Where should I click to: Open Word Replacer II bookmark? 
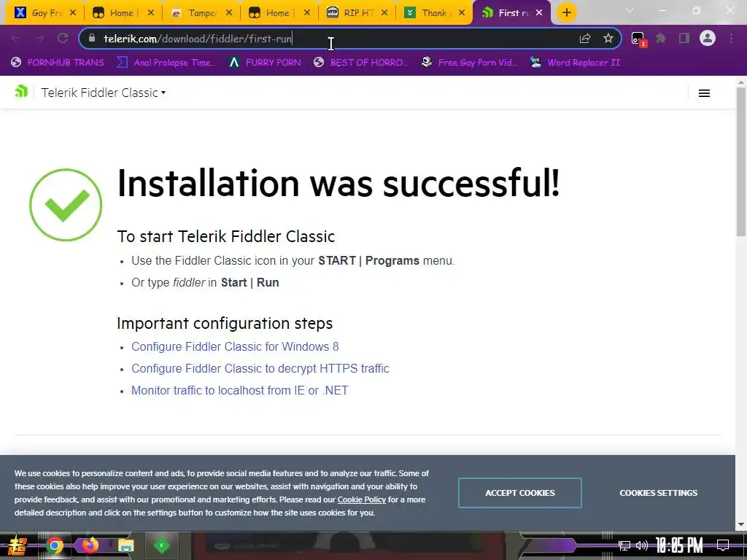[576, 63]
